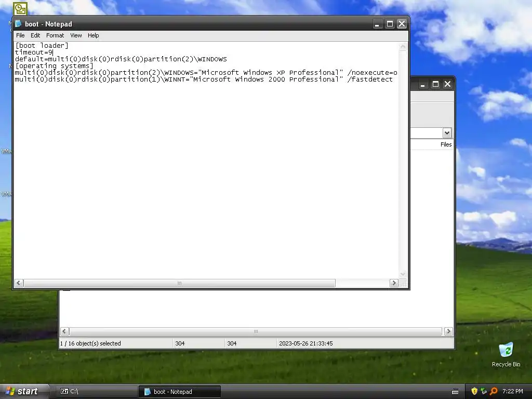Screen dimensions: 532x399
Task: Click the 7-Zip horizontal scrollbar thumb
Action: 256,331
